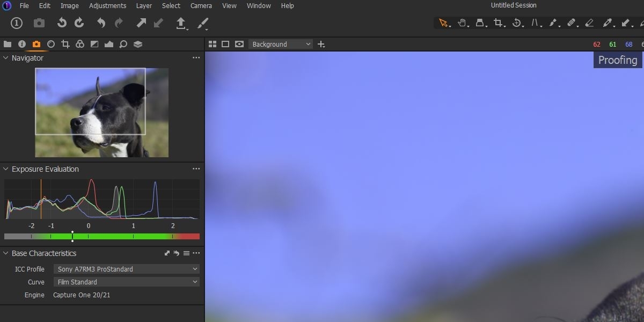
Task: Open the Layers stack tool tab
Action: tap(138, 44)
